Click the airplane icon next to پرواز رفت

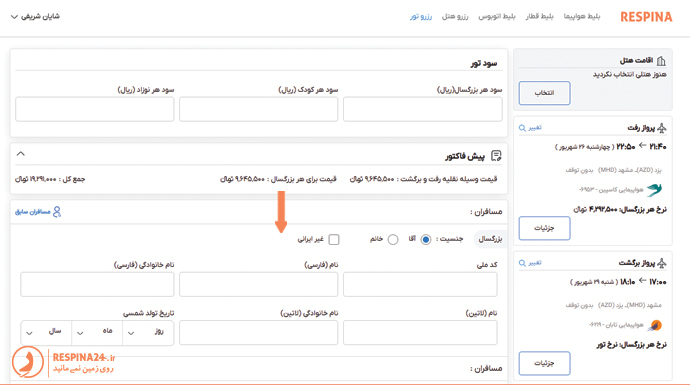coord(661,128)
